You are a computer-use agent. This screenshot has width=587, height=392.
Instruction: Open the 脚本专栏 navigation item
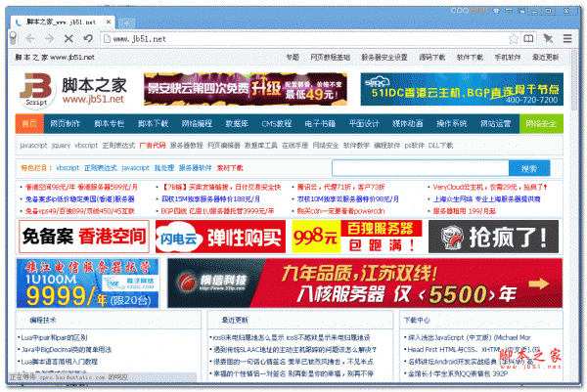(109, 124)
